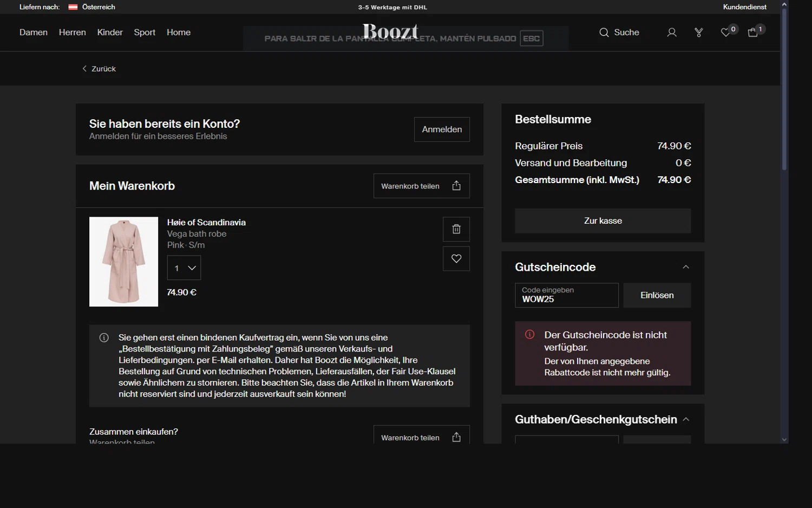Open the favorites heart icon in header
This screenshot has width=812, height=508.
[x=726, y=32]
